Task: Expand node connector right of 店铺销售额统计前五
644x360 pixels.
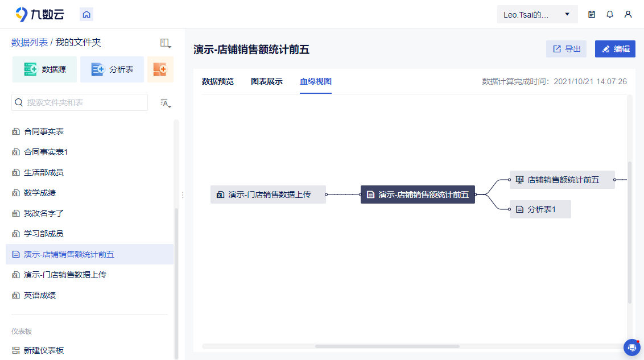Action: (615, 180)
